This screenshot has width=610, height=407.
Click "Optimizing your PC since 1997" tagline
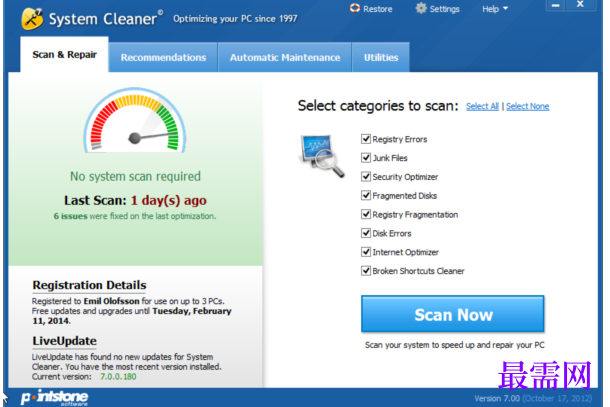pos(235,19)
